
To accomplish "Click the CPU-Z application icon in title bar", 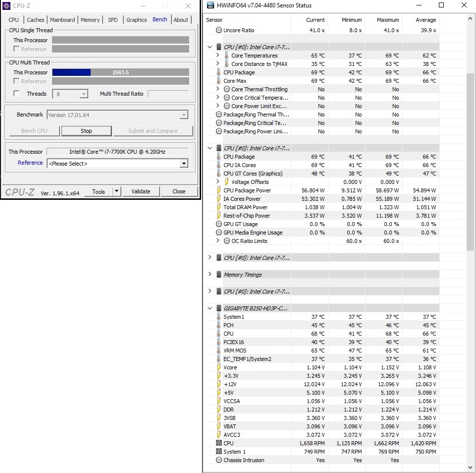I will point(6,6).
